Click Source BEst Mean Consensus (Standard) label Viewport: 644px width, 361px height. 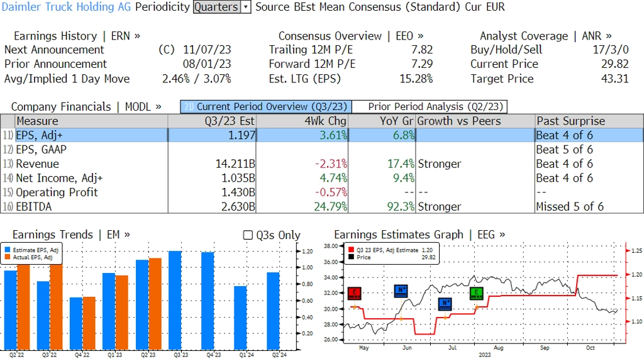[357, 7]
